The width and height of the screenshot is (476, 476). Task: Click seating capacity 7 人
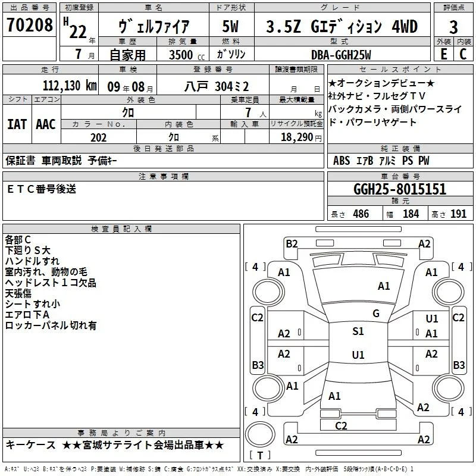click(x=256, y=112)
